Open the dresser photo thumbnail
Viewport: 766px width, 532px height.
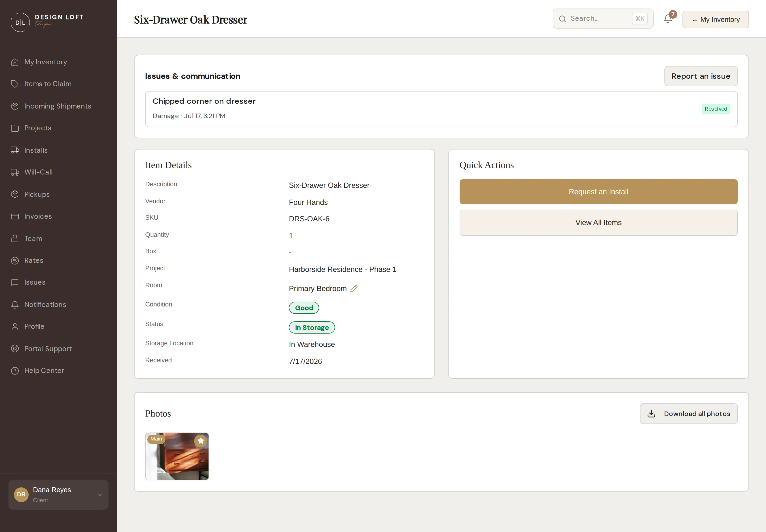[x=177, y=456]
